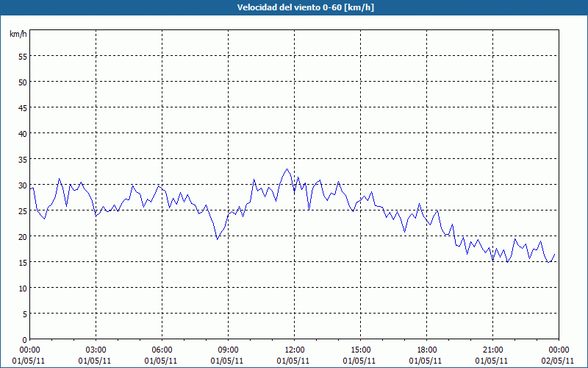Select the "03:00" time label on the x-axis
Viewport: 588px width, 368px height.
pyautogui.click(x=96, y=350)
